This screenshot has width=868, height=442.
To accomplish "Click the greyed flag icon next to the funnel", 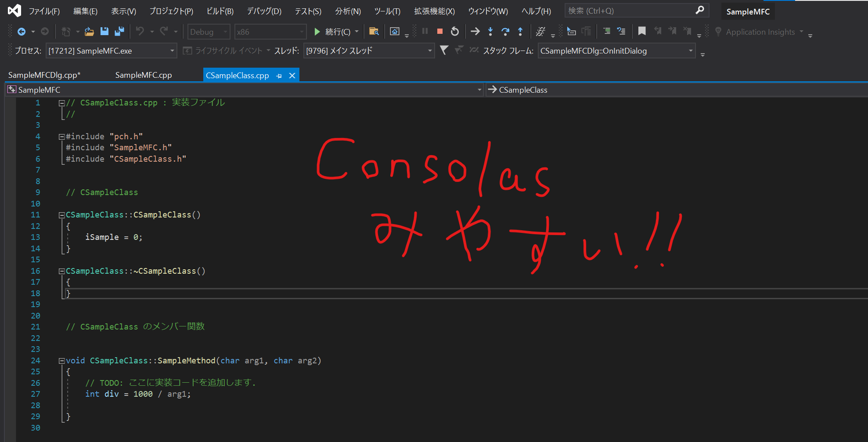I will pyautogui.click(x=459, y=51).
